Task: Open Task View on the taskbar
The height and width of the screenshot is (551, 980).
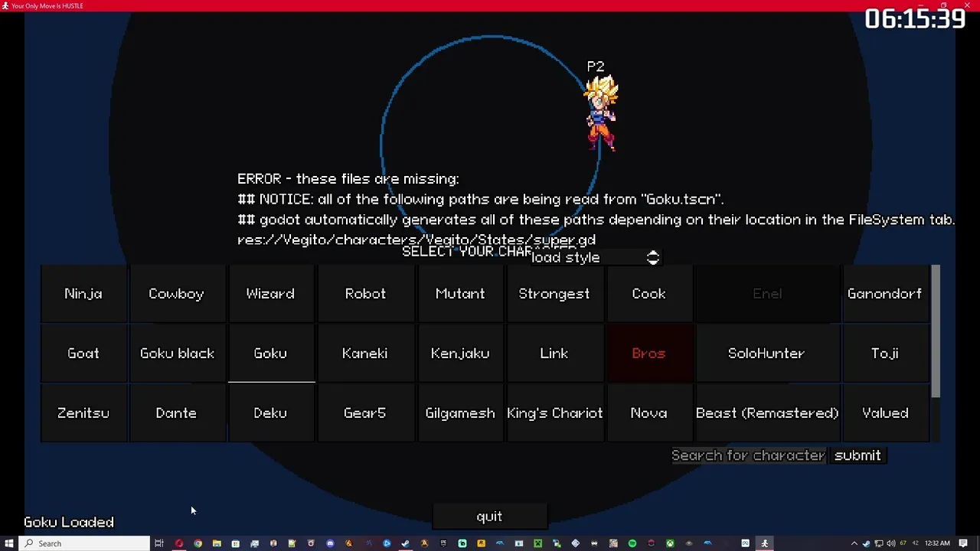Action: pyautogui.click(x=159, y=543)
